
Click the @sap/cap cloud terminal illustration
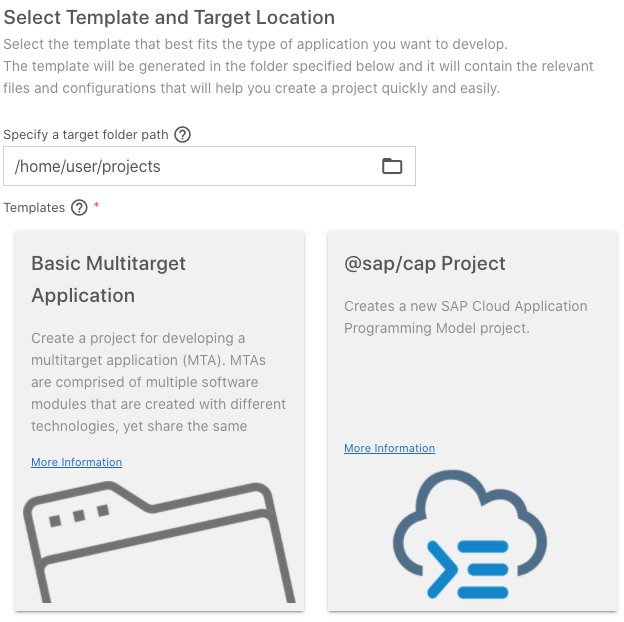point(470,534)
